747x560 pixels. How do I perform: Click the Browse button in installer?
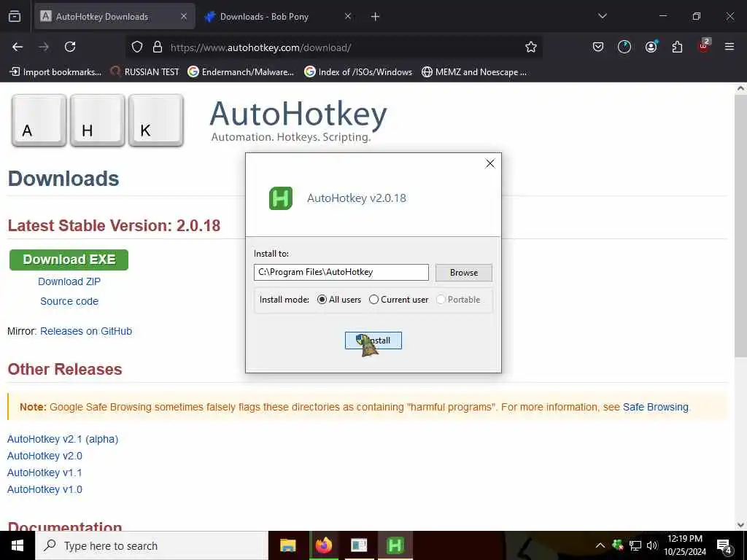(x=463, y=273)
